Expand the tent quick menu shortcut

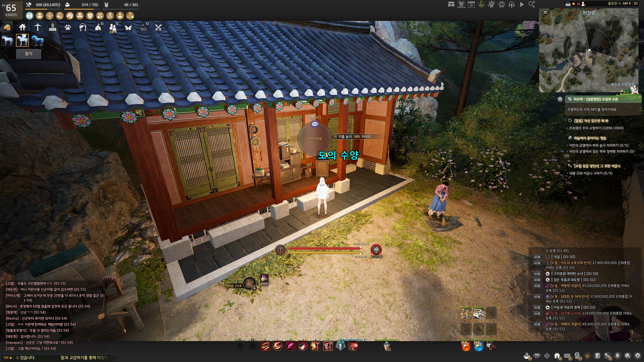[x=98, y=27]
